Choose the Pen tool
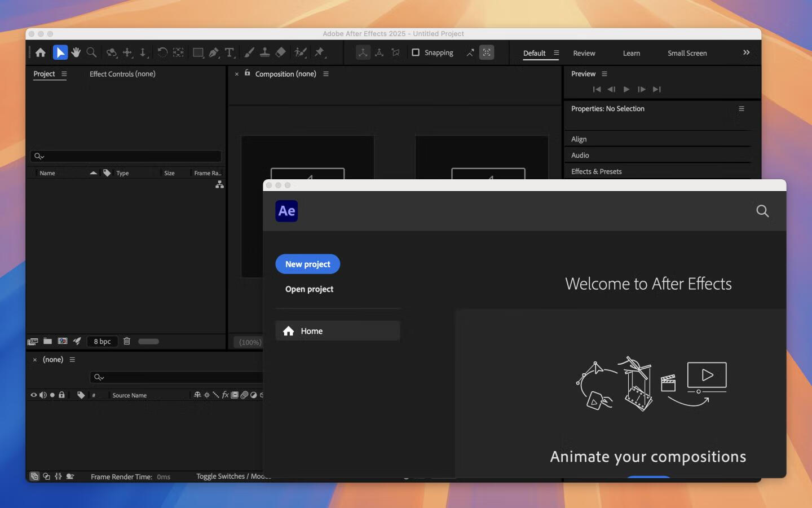 click(x=214, y=52)
